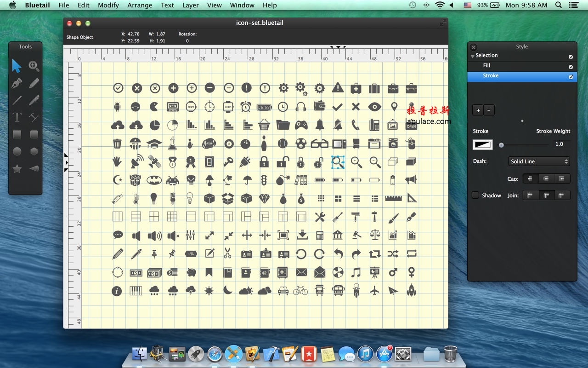Open the Layer menu
Viewport: 588px width, 368px height.
191,5
